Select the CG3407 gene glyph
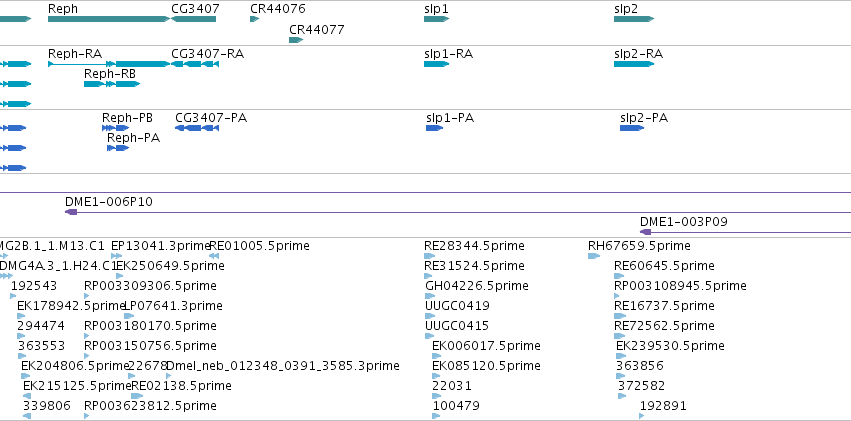851x421 pixels. 193,19
